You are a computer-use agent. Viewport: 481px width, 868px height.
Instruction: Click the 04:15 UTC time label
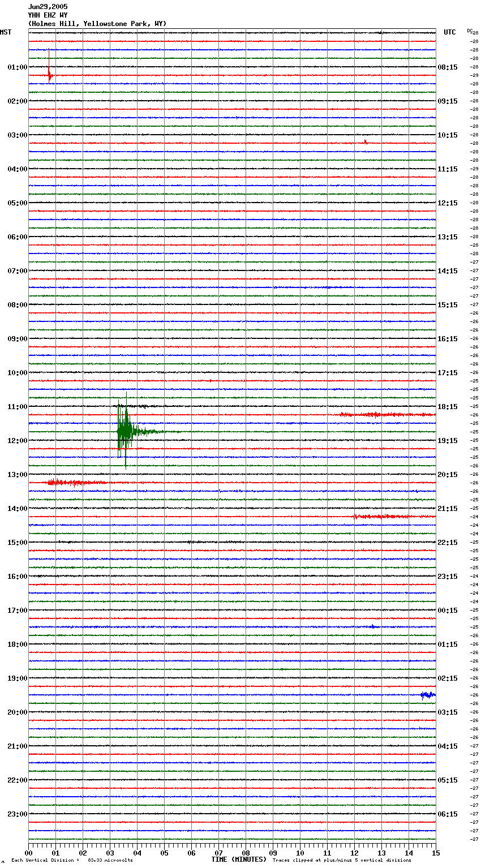click(448, 746)
